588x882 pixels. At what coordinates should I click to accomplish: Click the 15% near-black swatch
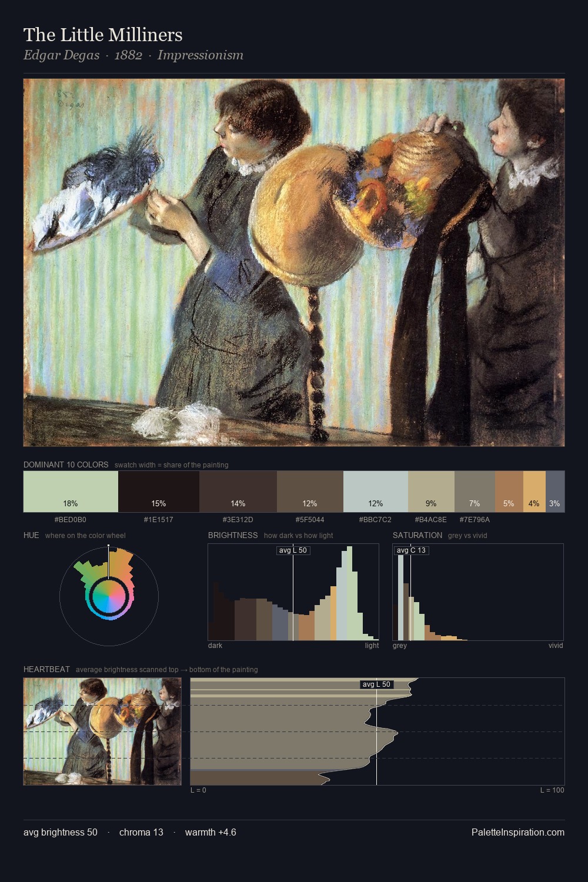159,492
